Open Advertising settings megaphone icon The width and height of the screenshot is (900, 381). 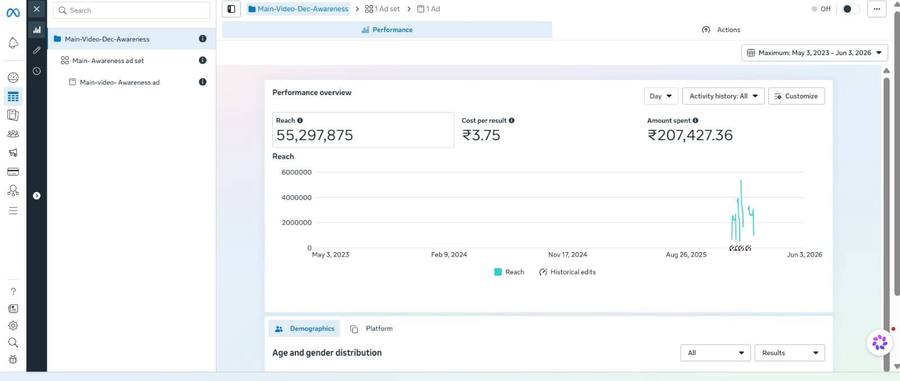pyautogui.click(x=13, y=153)
